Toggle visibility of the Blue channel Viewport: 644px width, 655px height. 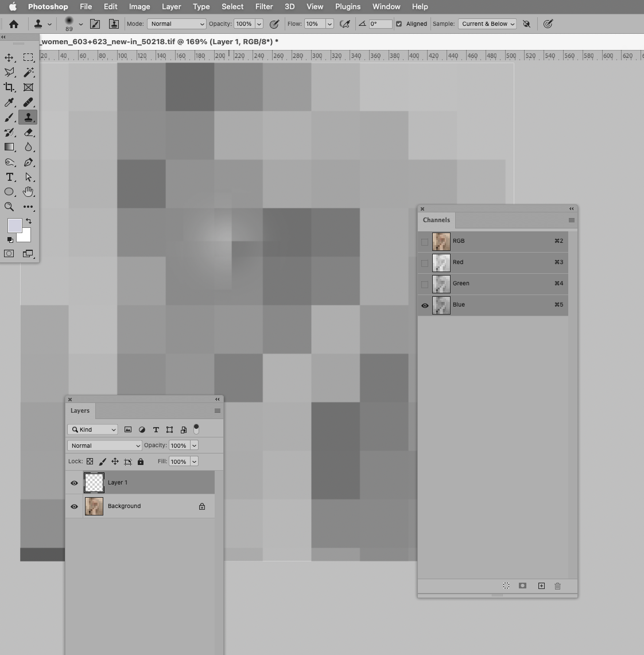[x=425, y=305]
